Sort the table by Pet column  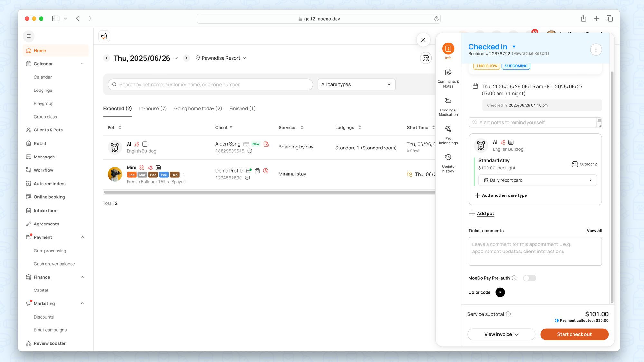pyautogui.click(x=120, y=128)
